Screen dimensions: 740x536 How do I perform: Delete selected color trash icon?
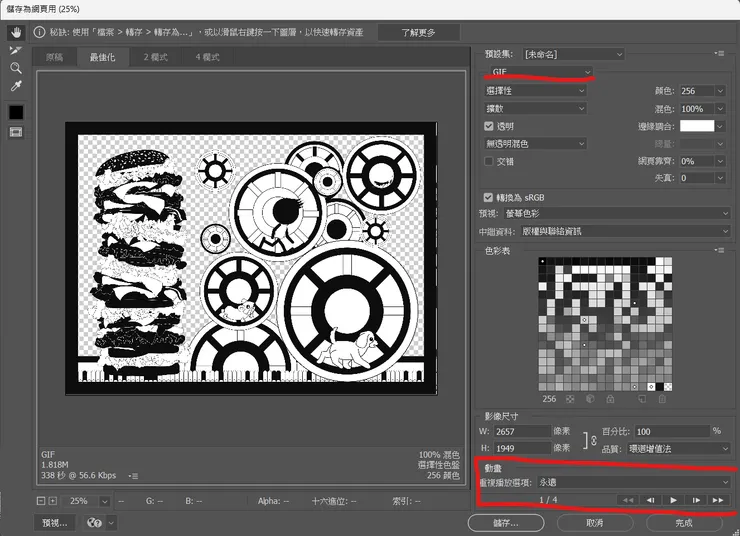pos(662,399)
